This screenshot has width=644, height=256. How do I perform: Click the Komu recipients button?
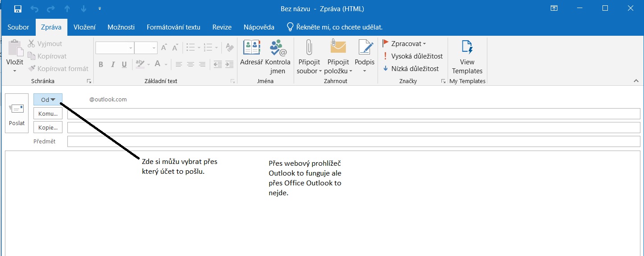48,113
